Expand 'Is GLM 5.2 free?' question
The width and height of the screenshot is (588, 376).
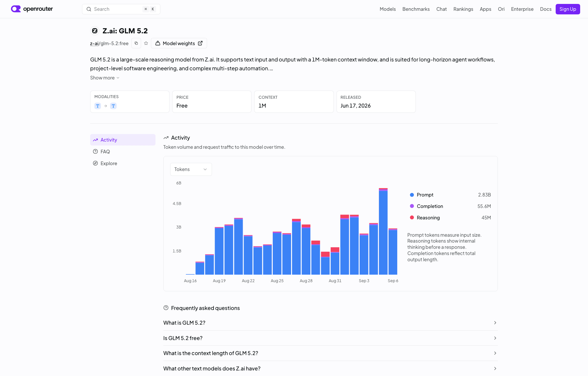click(x=331, y=338)
